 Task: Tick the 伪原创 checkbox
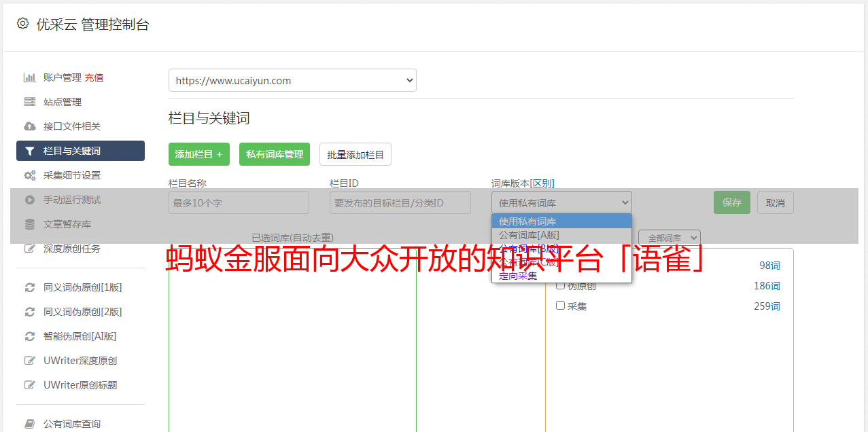point(561,285)
